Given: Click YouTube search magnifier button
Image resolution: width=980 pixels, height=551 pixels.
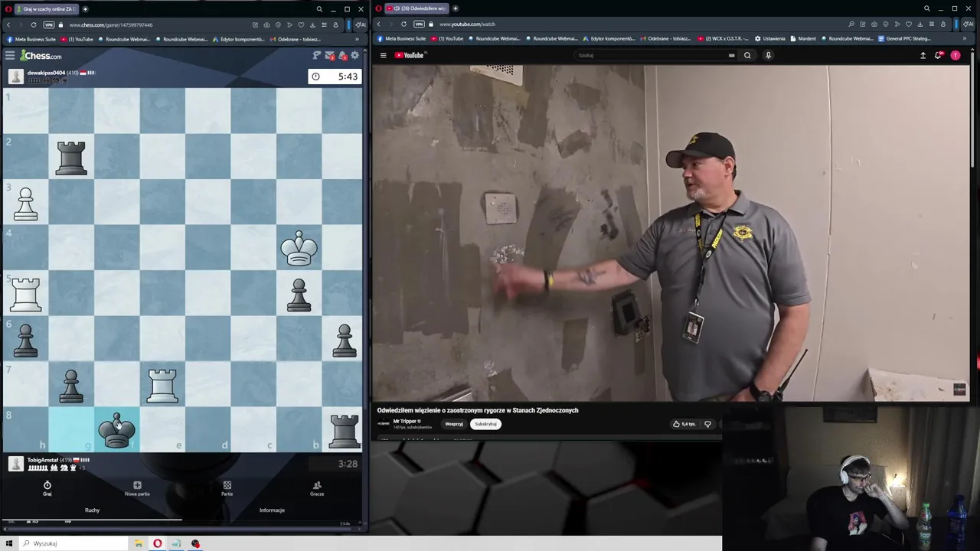Looking at the screenshot, I should 747,55.
